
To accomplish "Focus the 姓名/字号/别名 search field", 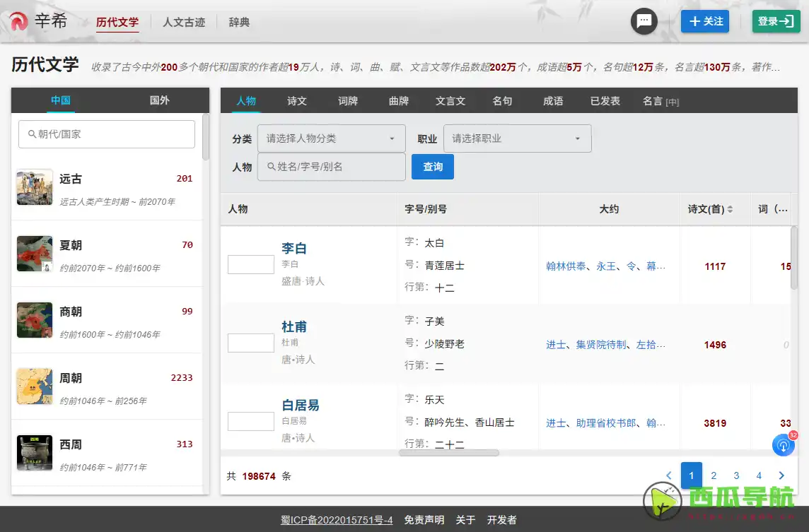I will click(331, 167).
